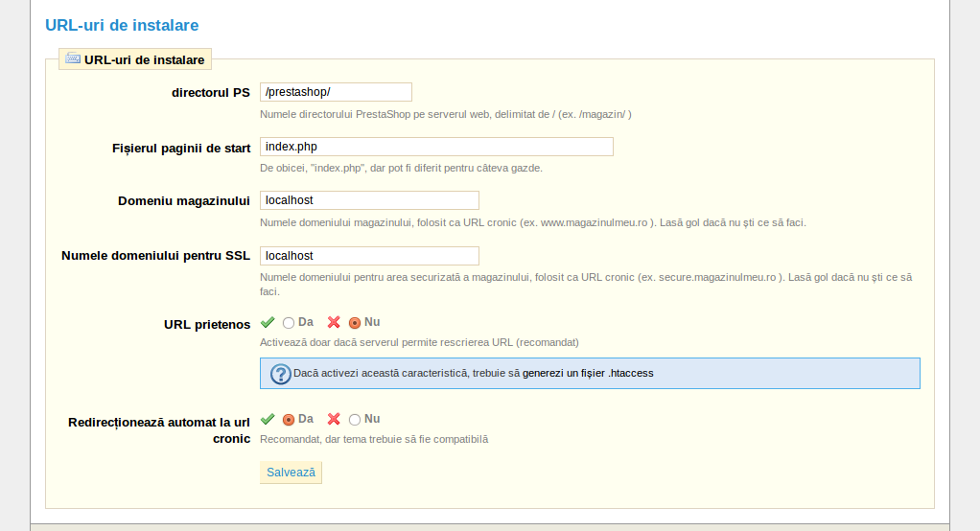Viewport: 980px width, 531px height.
Task: Click hint 'Numele directorului PrestaShop pe serverul web'
Action: coord(446,114)
